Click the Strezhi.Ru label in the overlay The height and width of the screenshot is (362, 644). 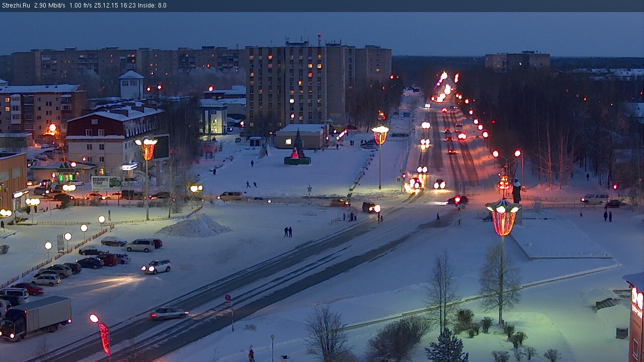pyautogui.click(x=16, y=6)
